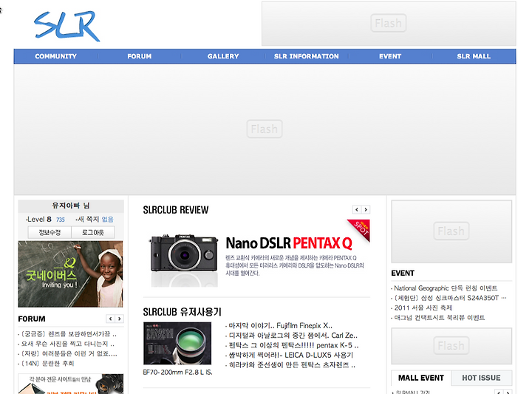This screenshot has height=394, width=532.
Task: Open the SLR MALL menu
Action: [x=474, y=56]
